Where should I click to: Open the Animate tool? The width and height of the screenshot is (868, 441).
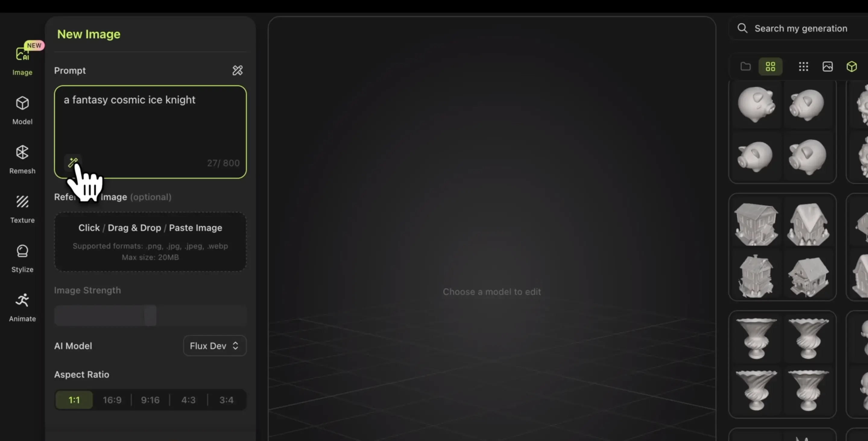coord(22,307)
